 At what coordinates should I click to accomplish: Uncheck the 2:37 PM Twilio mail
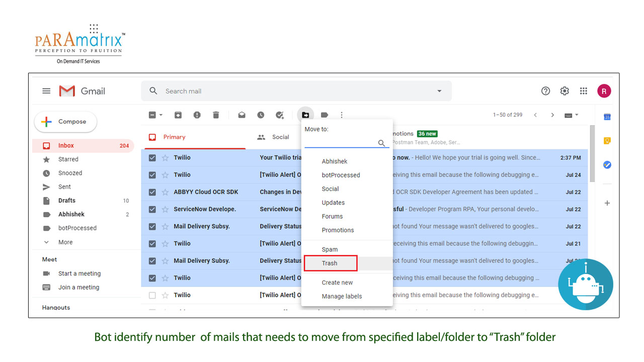click(152, 158)
